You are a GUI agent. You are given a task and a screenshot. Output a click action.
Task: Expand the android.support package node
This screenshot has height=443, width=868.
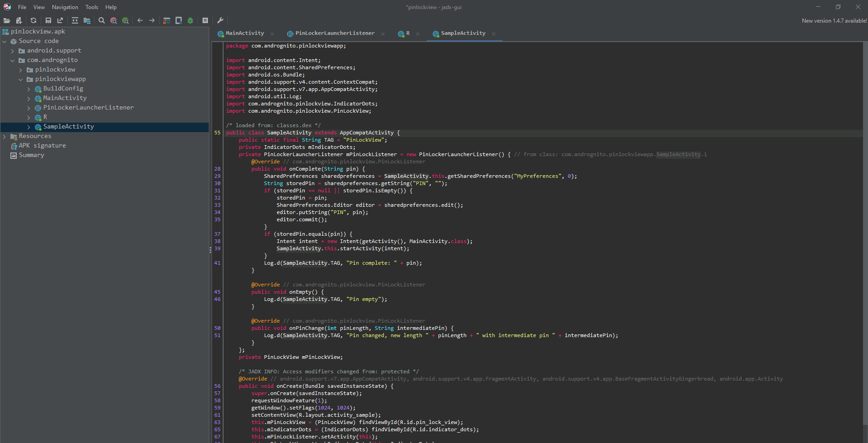[x=13, y=51]
